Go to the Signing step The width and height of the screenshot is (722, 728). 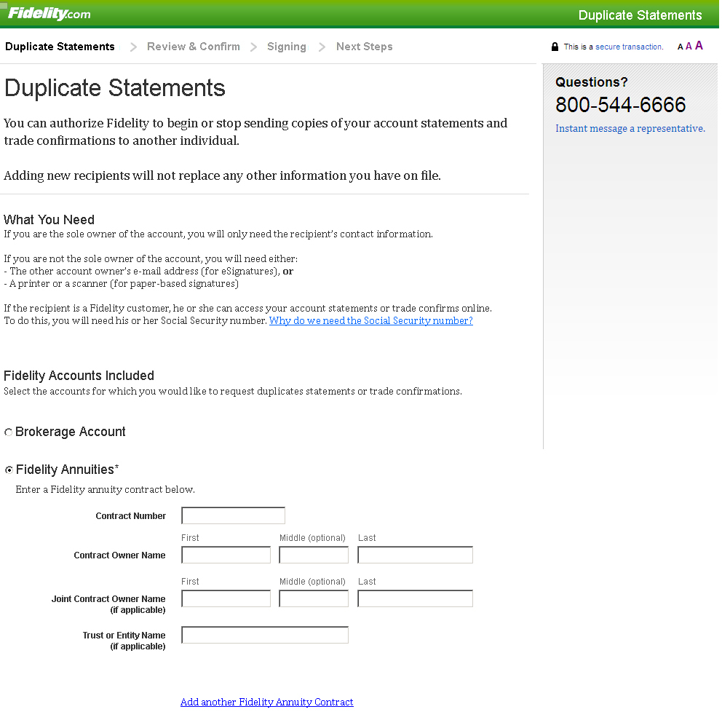[287, 47]
